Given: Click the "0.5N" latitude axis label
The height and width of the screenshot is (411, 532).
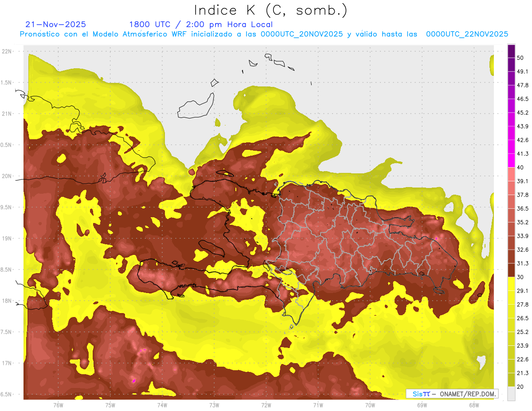Looking at the screenshot, I should 6,145.
